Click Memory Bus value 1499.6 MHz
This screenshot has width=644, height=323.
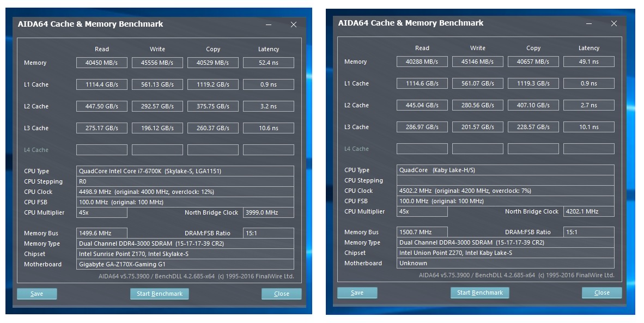(102, 233)
